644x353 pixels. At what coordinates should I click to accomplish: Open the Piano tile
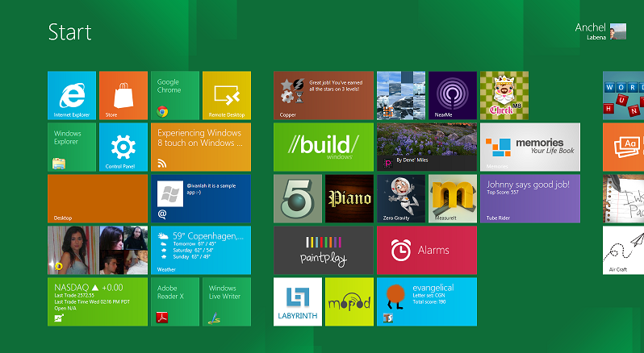[x=349, y=198]
